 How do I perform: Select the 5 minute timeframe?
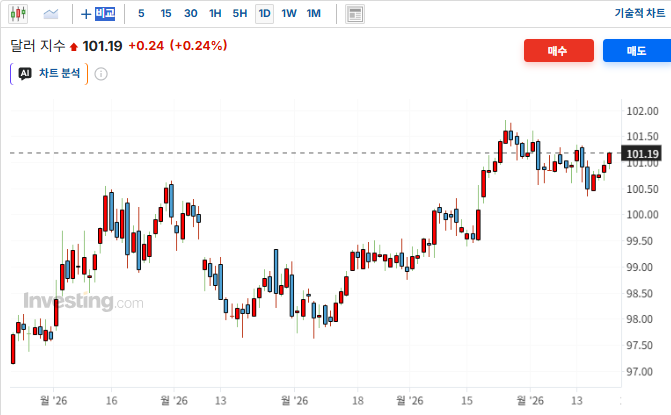[x=141, y=14]
